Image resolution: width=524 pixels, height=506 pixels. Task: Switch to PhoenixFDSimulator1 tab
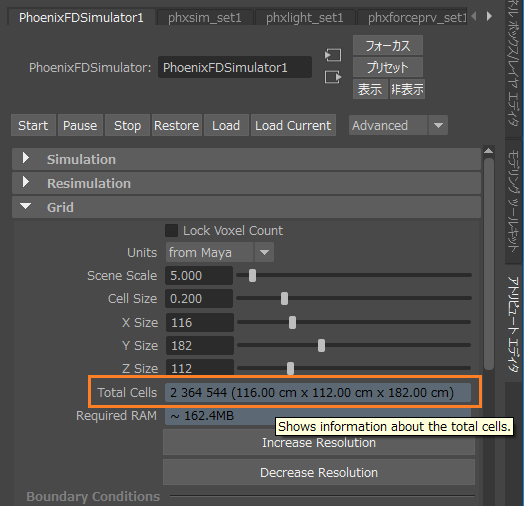coord(81,17)
